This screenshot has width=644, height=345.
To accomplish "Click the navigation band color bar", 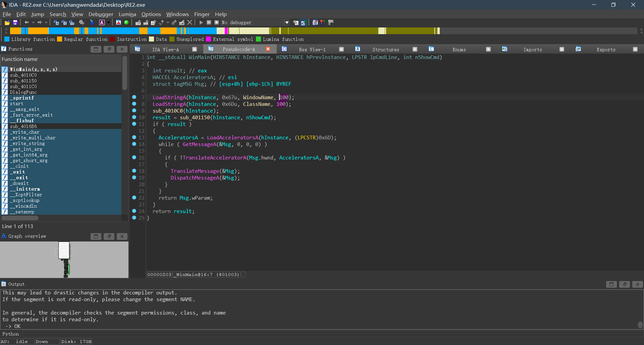I will pos(323,31).
